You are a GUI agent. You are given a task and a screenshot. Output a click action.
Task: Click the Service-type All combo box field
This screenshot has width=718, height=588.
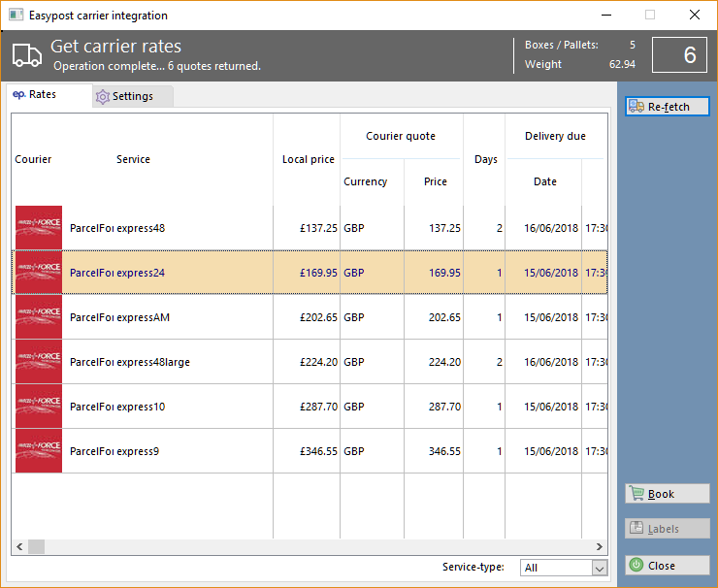pyautogui.click(x=564, y=568)
